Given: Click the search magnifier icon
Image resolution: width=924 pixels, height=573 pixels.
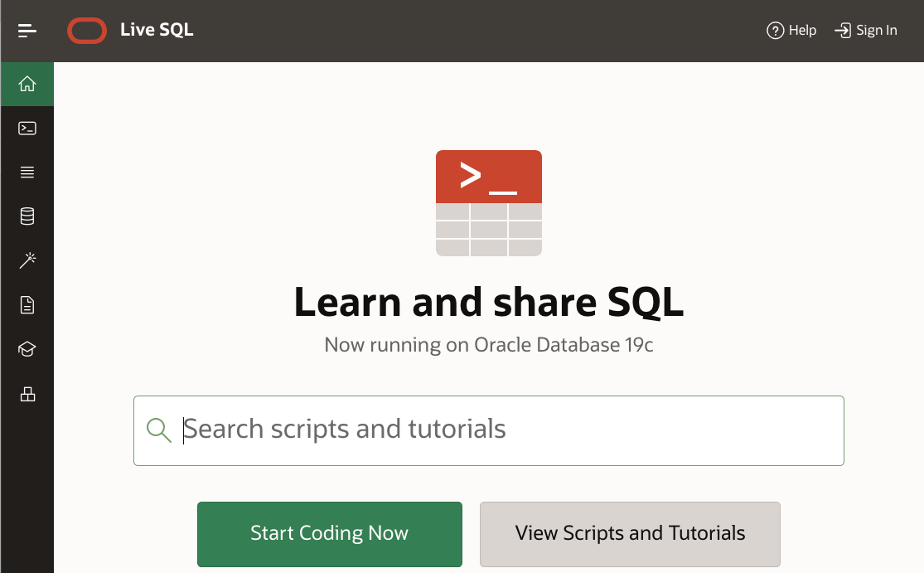Looking at the screenshot, I should click(x=158, y=430).
